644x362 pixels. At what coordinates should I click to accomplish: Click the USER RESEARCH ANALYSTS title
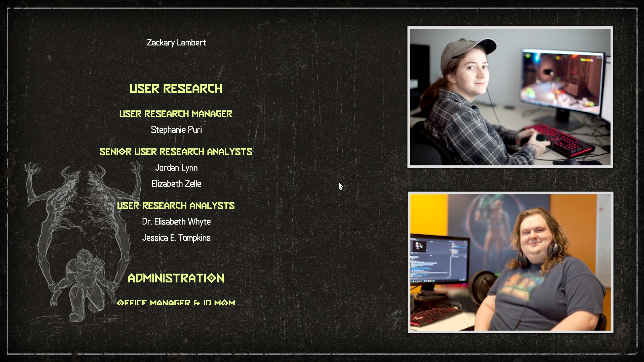click(176, 206)
